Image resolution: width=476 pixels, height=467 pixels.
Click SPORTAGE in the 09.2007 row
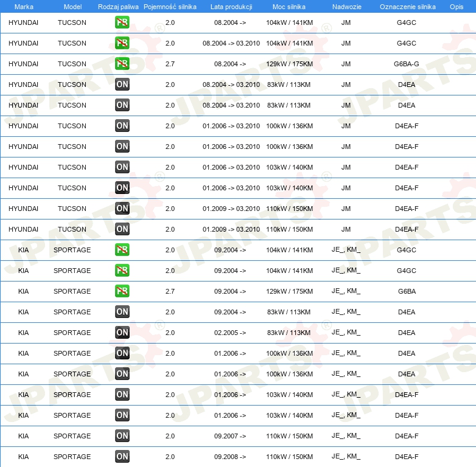point(72,436)
